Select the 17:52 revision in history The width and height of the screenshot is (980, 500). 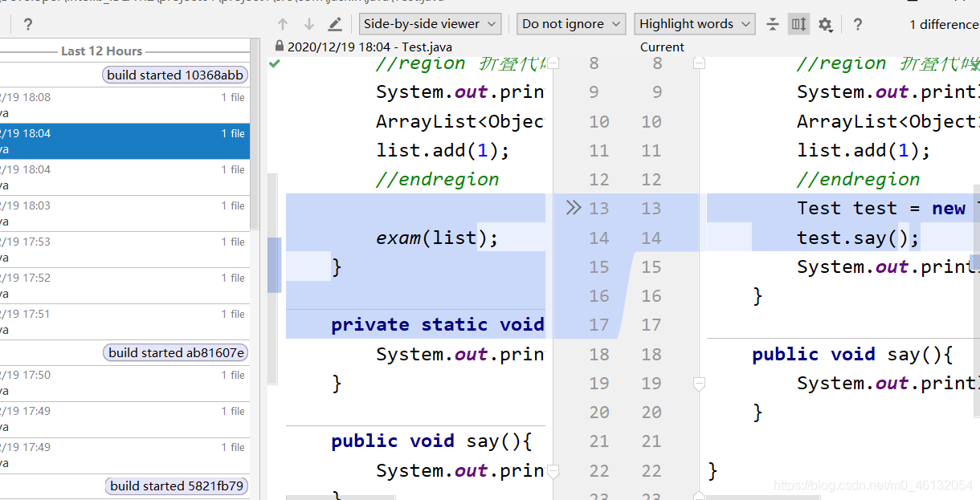125,286
